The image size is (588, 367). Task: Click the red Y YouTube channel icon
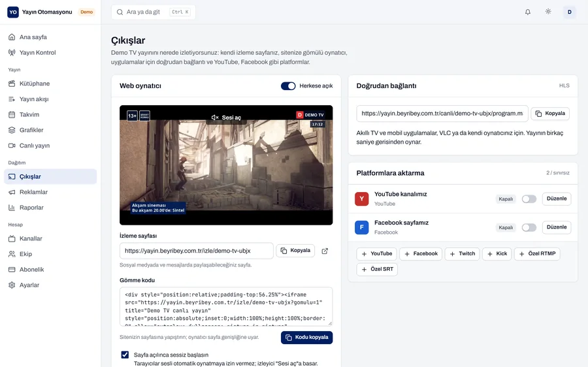[x=361, y=199]
